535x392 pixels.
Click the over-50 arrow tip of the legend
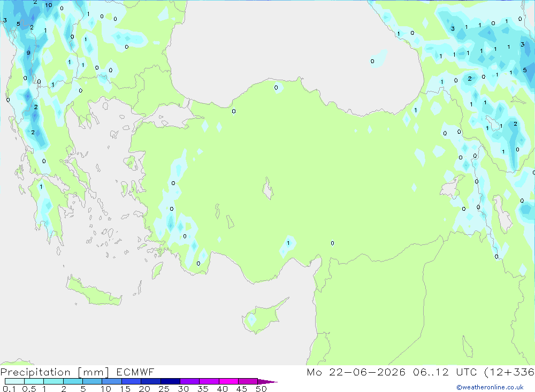(x=267, y=382)
